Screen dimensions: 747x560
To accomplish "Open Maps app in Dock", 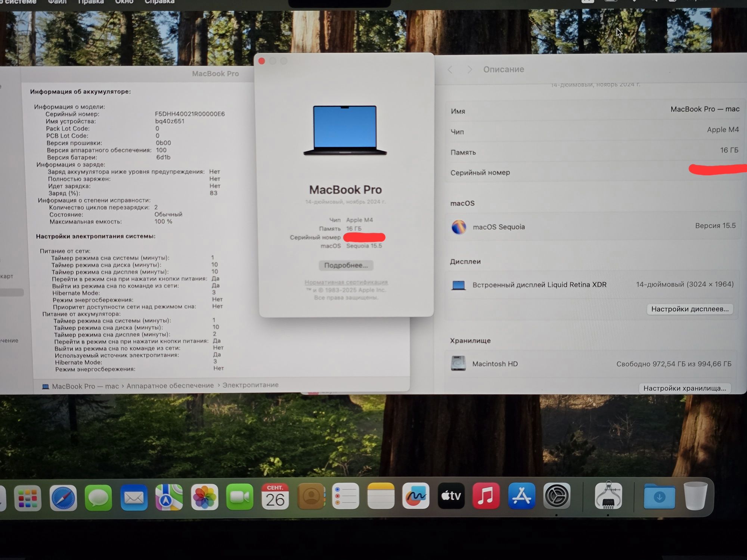I will tap(169, 497).
